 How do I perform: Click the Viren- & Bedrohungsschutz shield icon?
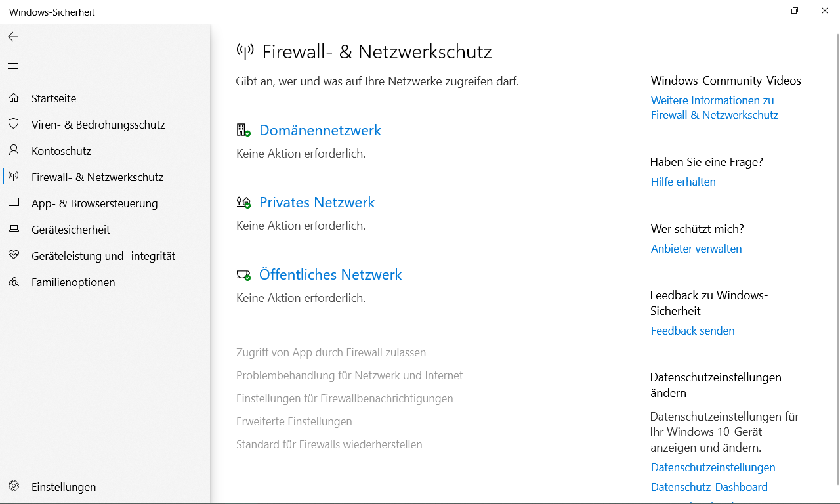pos(13,125)
